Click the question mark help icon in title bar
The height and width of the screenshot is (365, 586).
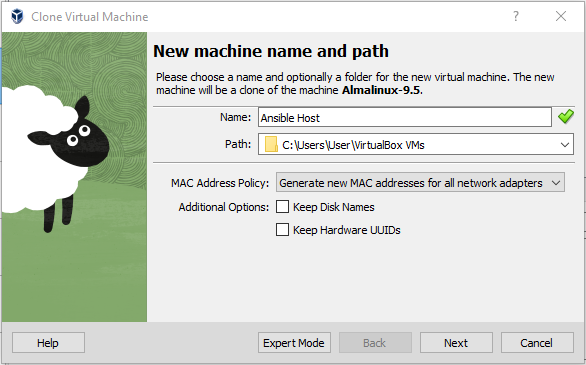click(x=516, y=16)
